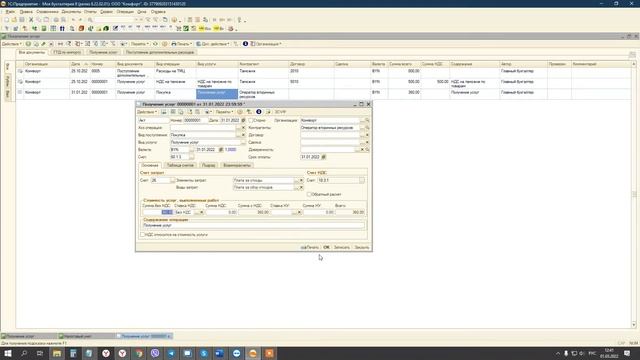Open Chrome from the taskbar

[x=139, y=353]
